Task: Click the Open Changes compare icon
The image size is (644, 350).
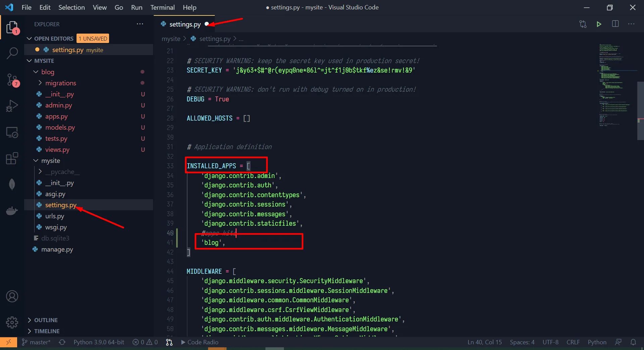Action: [x=583, y=24]
